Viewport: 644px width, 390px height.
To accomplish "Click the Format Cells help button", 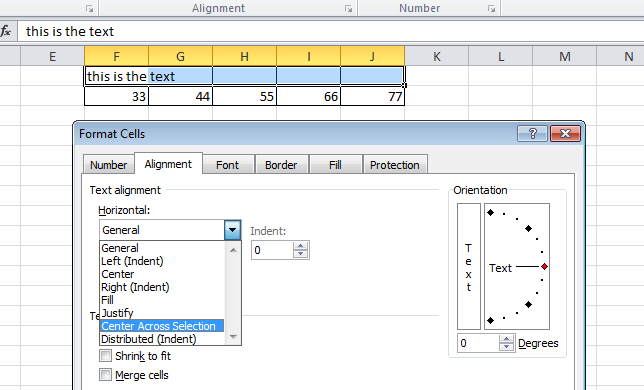I will click(532, 133).
